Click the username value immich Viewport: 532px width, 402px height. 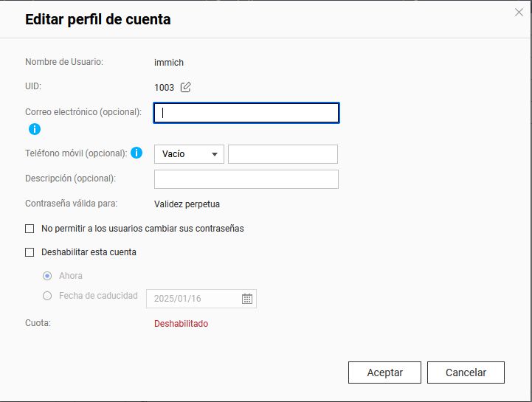tap(169, 63)
